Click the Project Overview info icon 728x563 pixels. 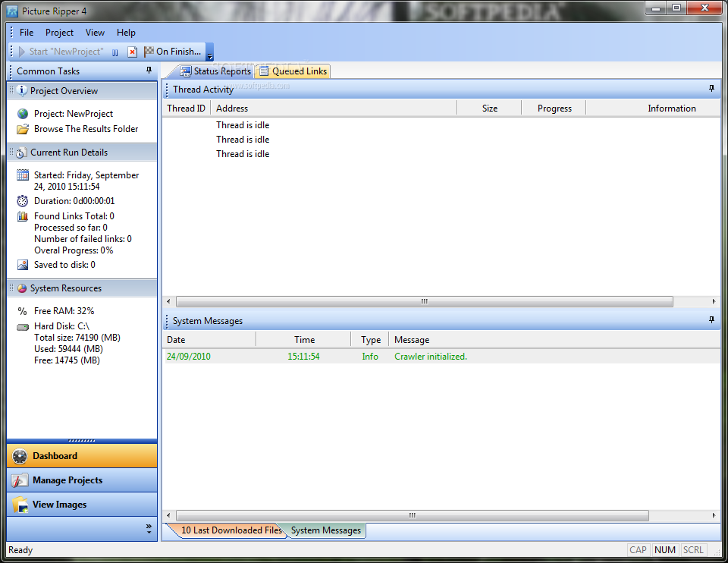[x=21, y=90]
